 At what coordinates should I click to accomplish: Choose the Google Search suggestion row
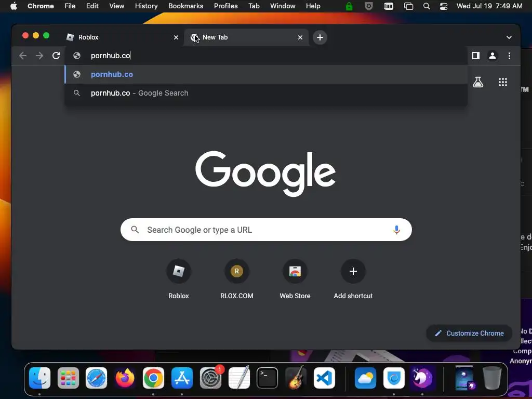[266, 93]
